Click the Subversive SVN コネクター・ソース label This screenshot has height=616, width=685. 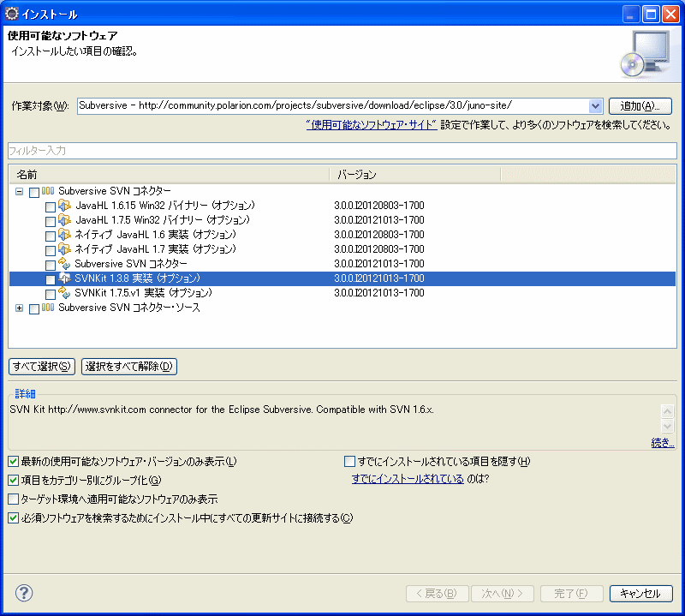coord(129,308)
